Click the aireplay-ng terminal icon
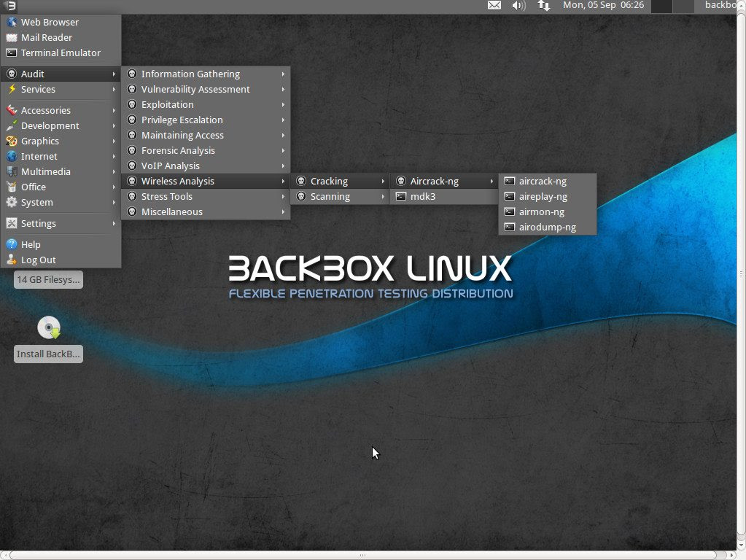The width and height of the screenshot is (746, 560). (510, 196)
